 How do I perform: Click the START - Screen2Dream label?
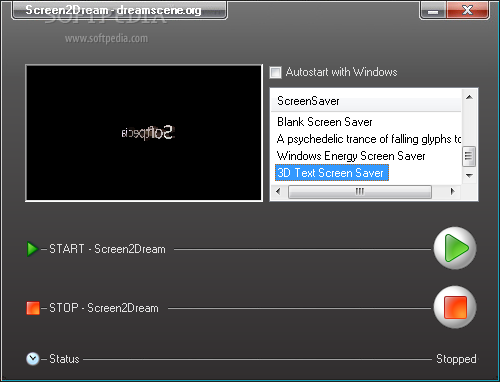click(x=107, y=249)
